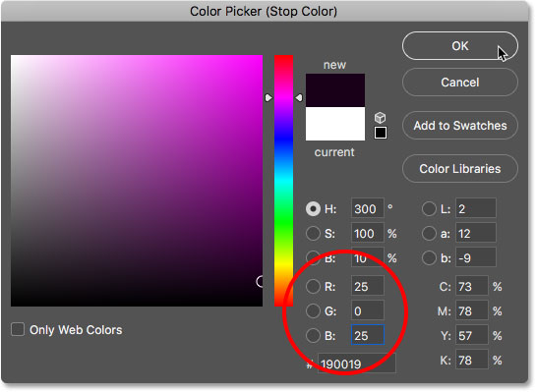Click the right hue slider arrow

[x=299, y=98]
